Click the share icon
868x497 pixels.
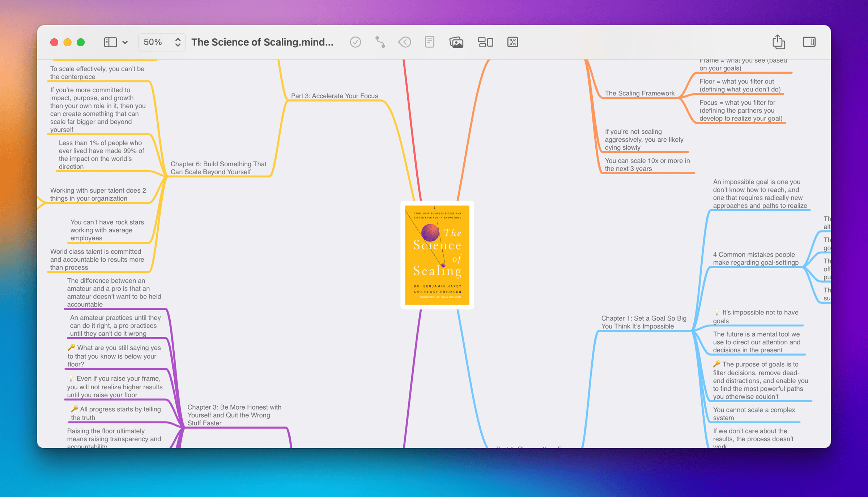[779, 42]
